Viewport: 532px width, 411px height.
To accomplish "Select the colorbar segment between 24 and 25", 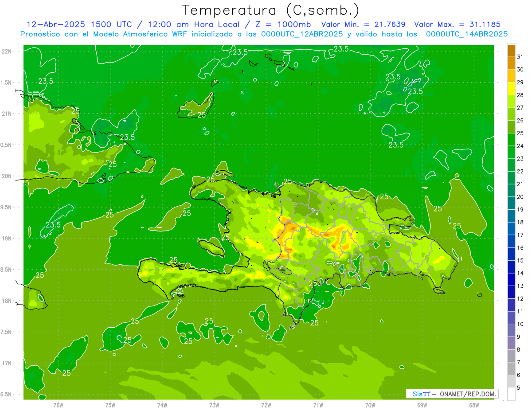I will point(511,140).
